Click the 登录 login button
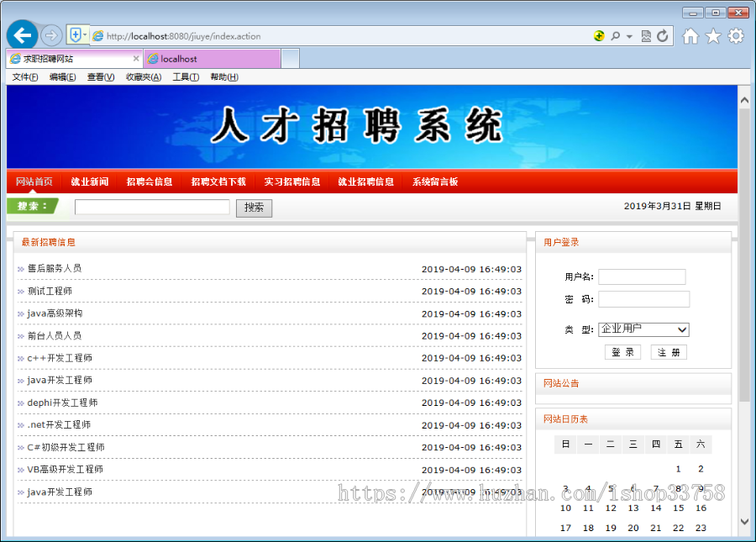Viewport: 756px width, 542px height. 622,351
